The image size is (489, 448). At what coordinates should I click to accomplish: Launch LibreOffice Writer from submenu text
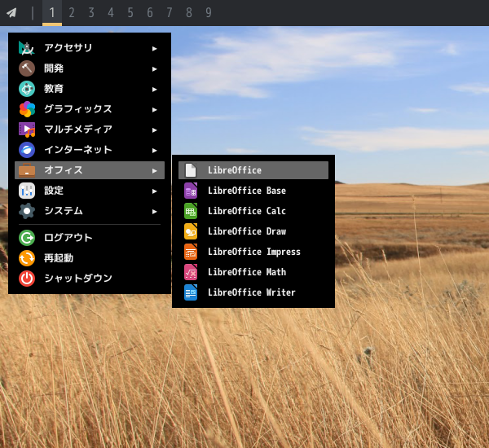[x=251, y=292]
